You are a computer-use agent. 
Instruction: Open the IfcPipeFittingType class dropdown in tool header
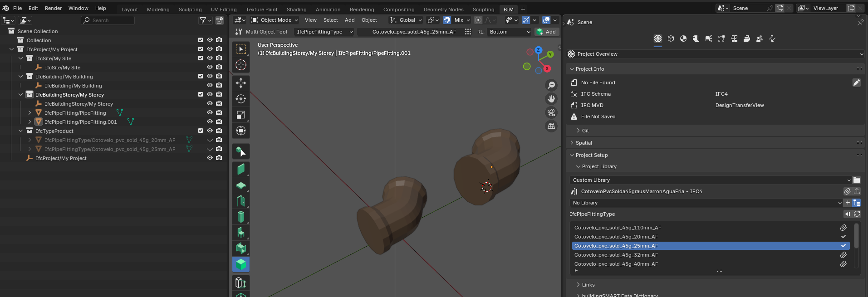click(324, 32)
